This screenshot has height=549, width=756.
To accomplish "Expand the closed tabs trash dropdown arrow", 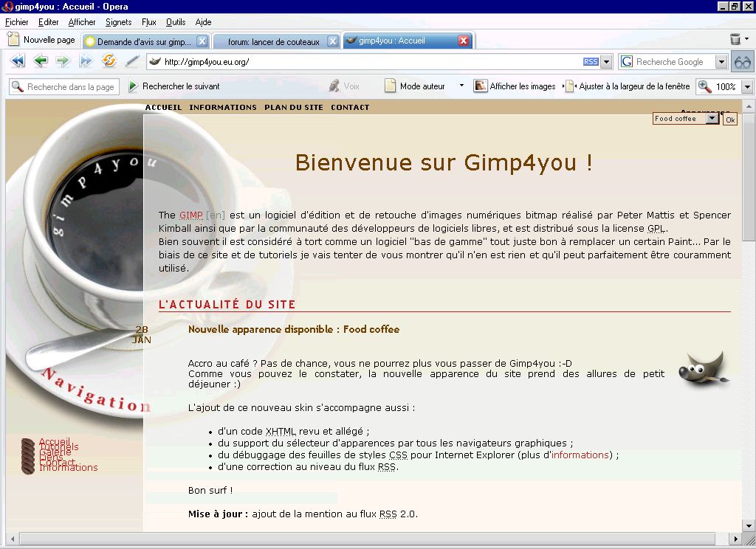I will tap(747, 38).
